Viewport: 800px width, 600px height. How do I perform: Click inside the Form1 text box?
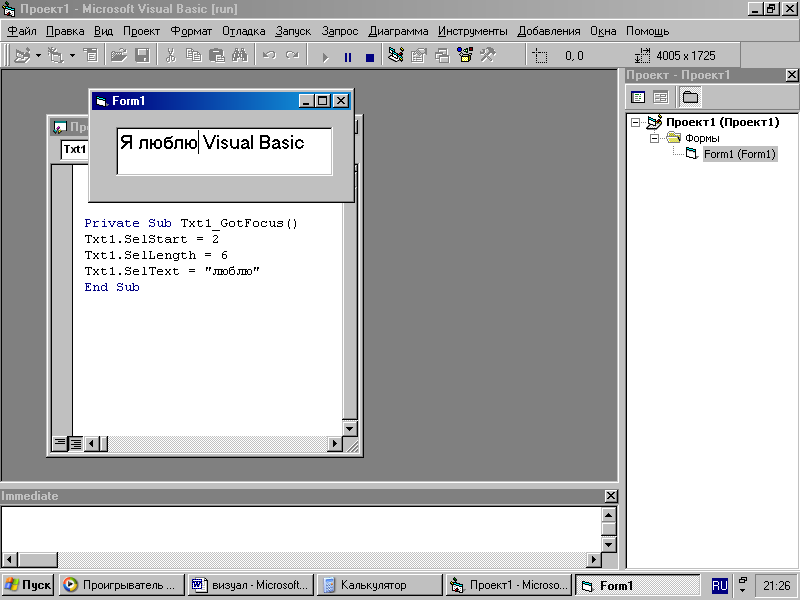pyautogui.click(x=224, y=151)
